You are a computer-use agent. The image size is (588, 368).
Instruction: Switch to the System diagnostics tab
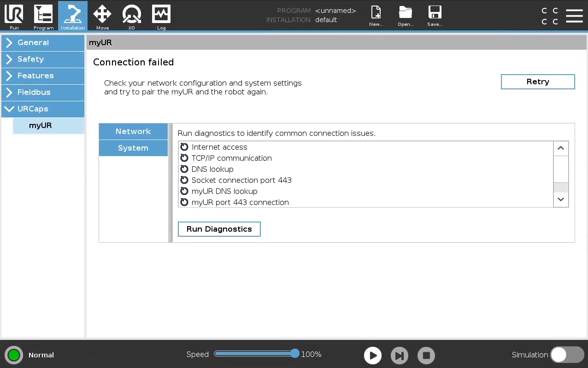[133, 148]
